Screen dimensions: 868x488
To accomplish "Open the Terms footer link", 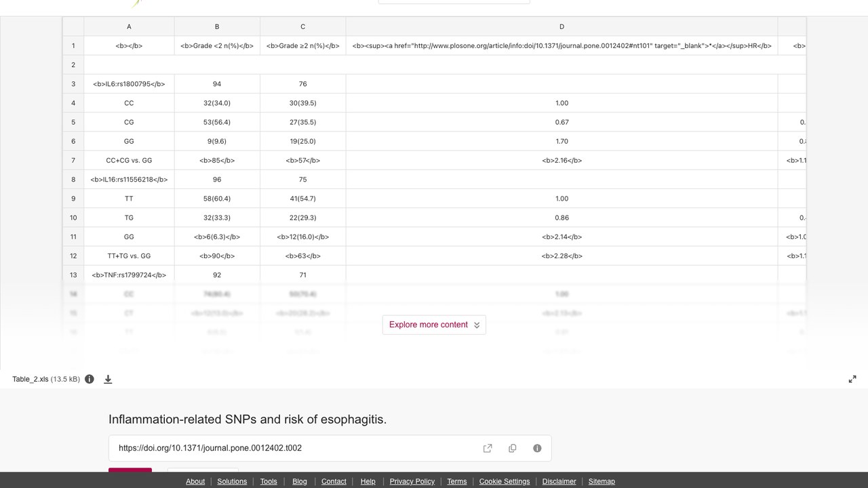I will pos(457,481).
